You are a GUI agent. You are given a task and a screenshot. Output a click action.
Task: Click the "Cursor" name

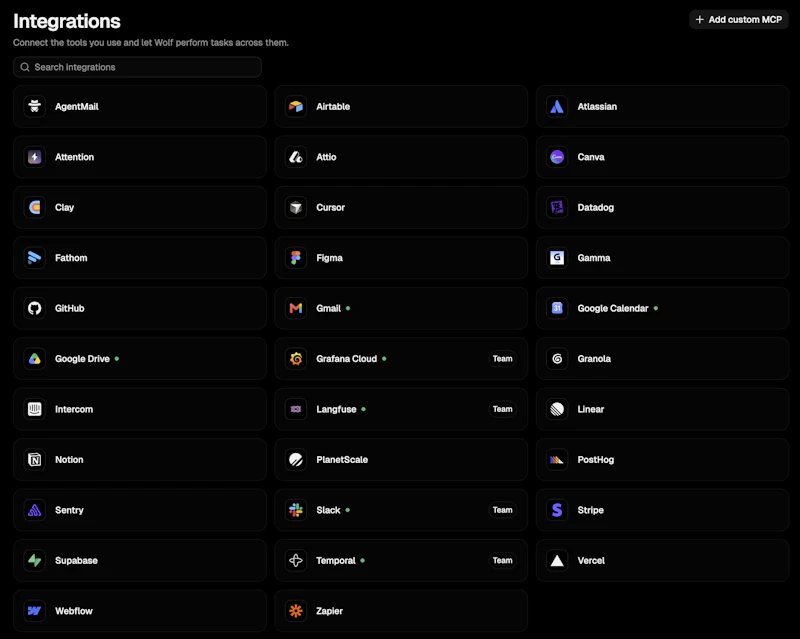[x=331, y=207]
